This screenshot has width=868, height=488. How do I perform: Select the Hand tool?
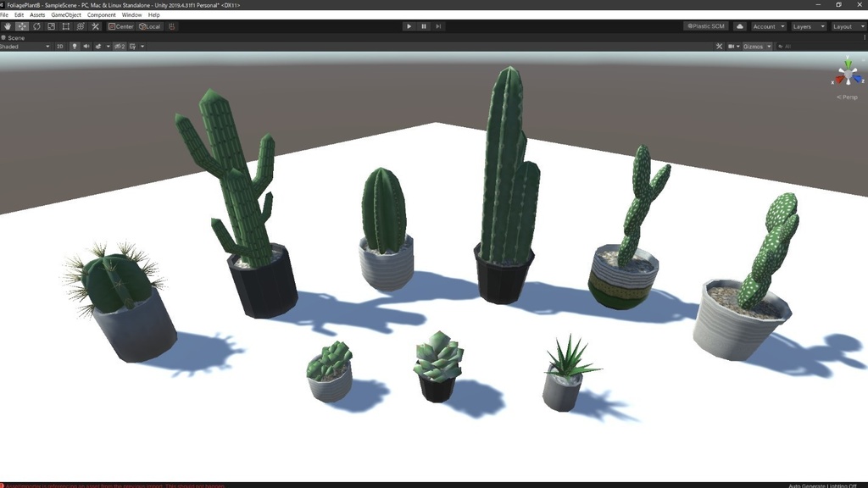[7, 26]
